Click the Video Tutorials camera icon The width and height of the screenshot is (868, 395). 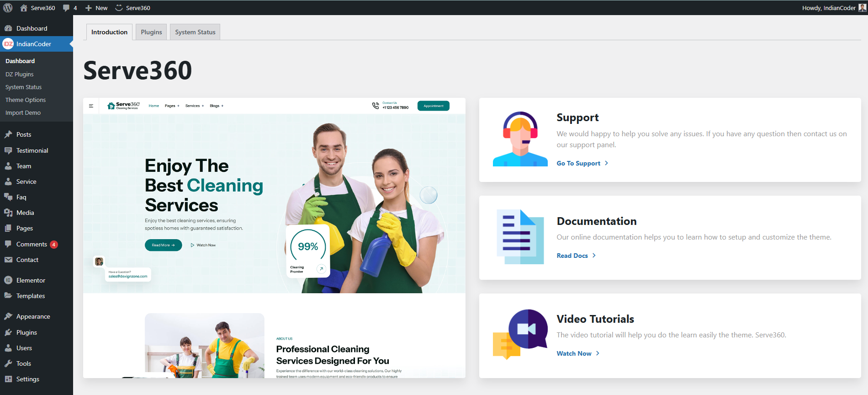pos(520,334)
